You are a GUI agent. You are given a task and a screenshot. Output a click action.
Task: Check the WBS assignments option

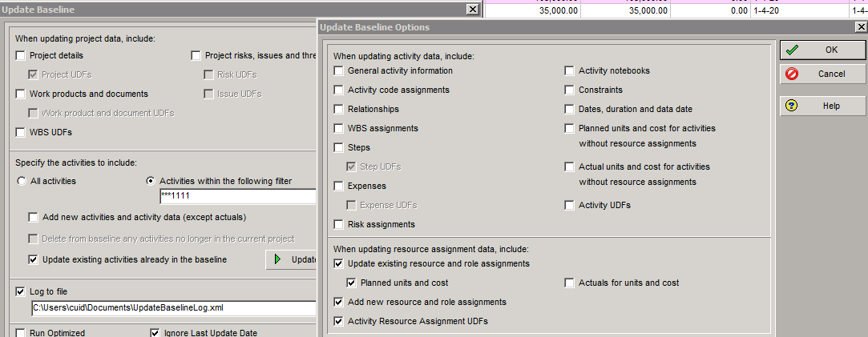pos(339,128)
